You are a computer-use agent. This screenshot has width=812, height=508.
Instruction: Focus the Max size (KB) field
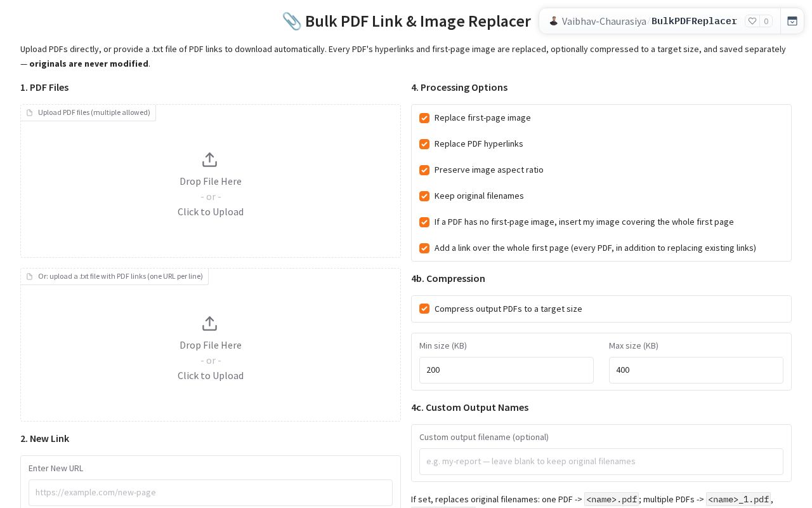point(696,370)
